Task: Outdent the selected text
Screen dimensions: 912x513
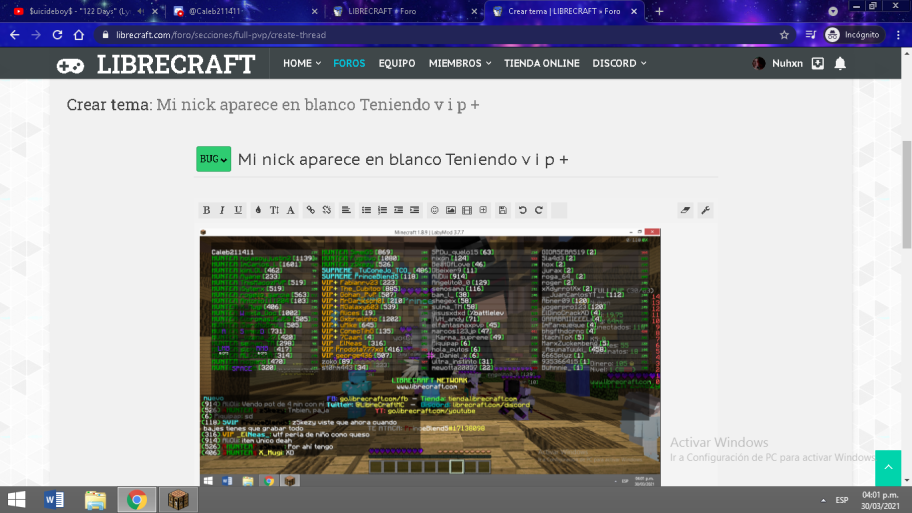Action: (398, 210)
